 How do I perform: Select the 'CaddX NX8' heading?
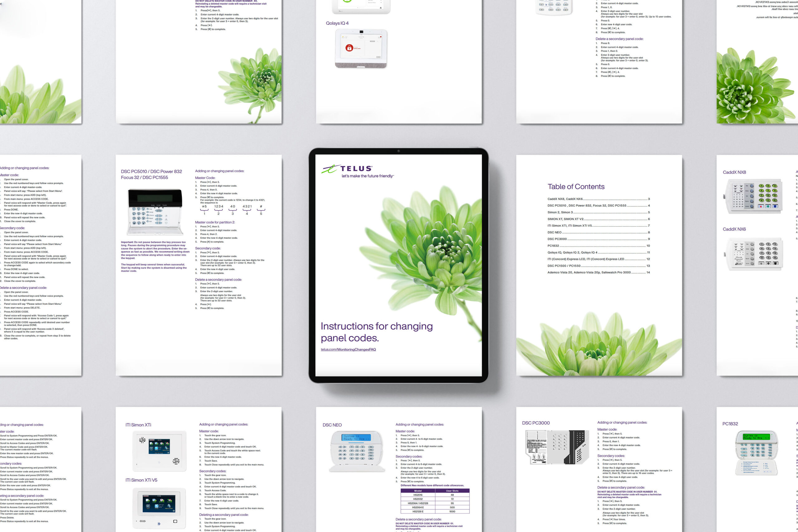coord(734,172)
